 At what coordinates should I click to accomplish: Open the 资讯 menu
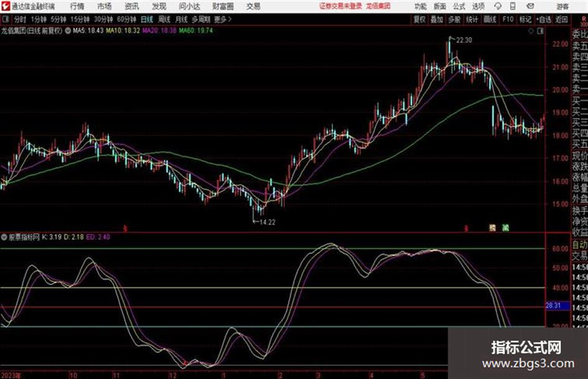click(x=132, y=6)
